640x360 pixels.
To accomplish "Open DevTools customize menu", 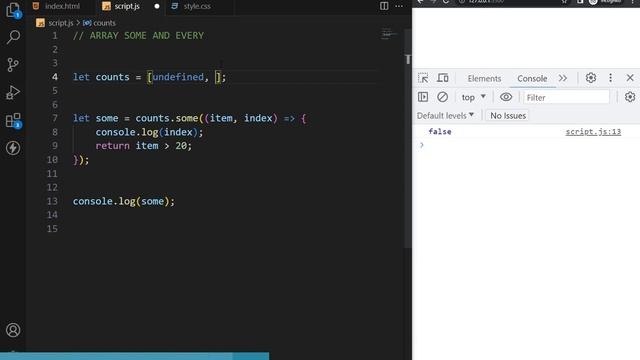I will point(610,78).
